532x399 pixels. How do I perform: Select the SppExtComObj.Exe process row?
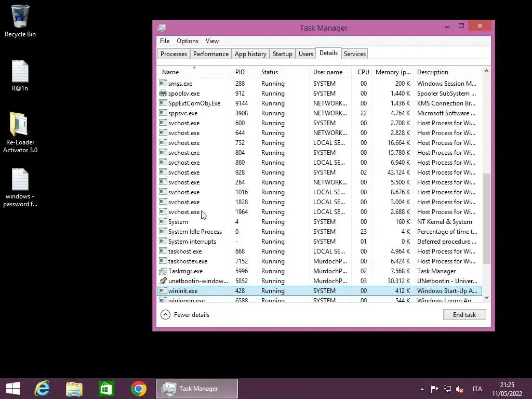pyautogui.click(x=320, y=103)
